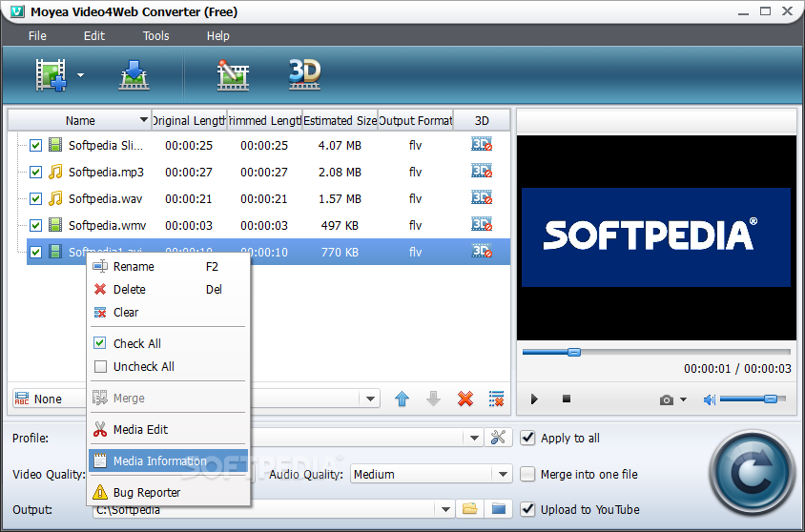Sort by Original Length column header

coord(189,120)
